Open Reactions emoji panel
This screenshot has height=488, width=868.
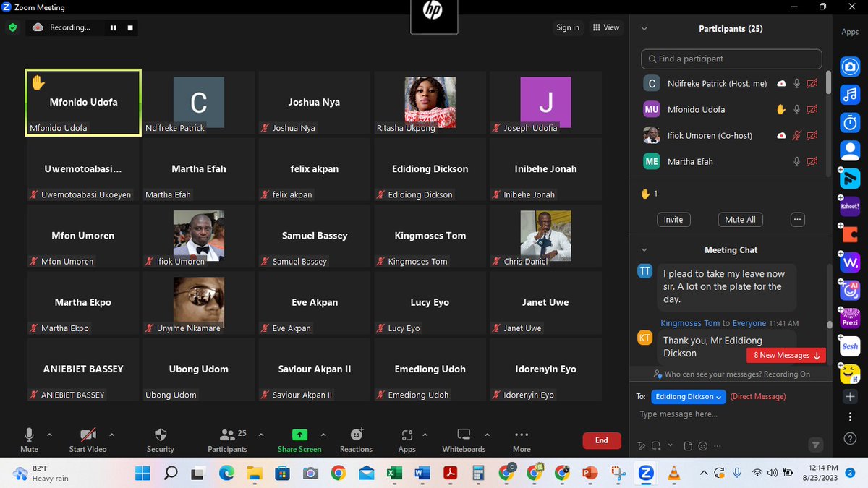coord(357,435)
